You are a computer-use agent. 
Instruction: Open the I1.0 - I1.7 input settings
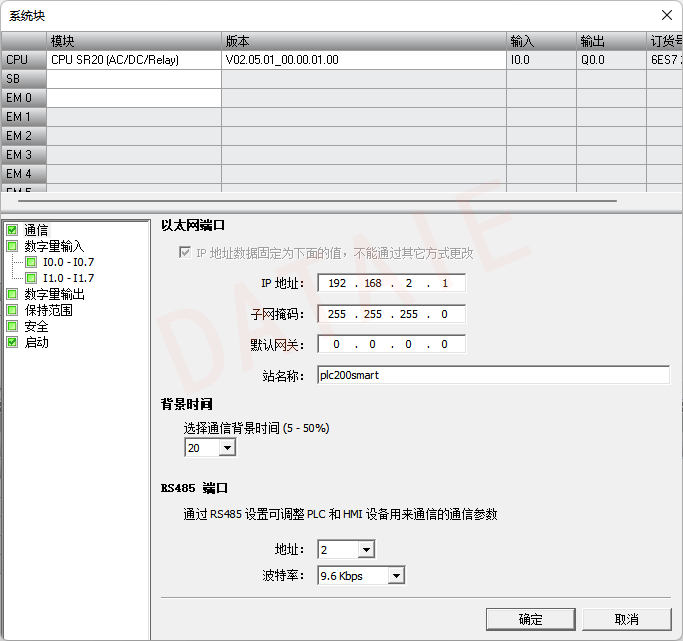68,278
